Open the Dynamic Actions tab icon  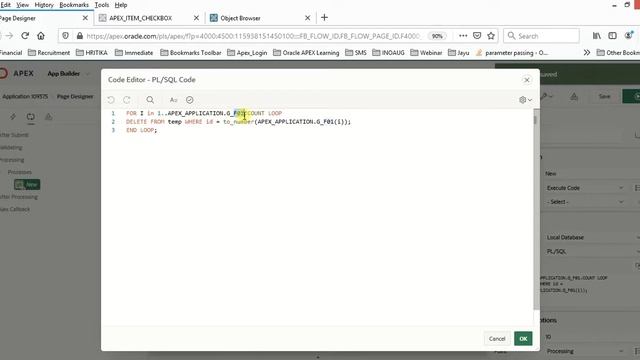click(13, 117)
